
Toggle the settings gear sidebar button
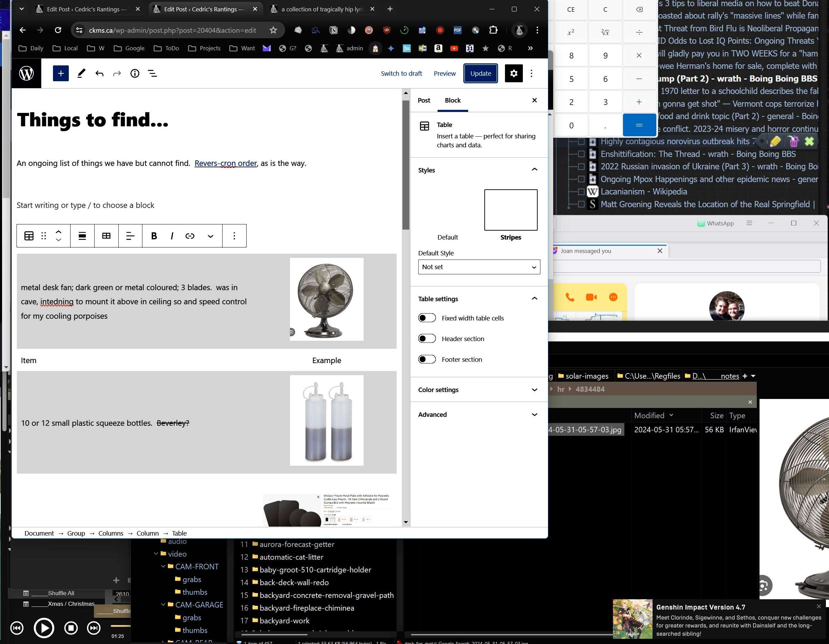tap(514, 73)
